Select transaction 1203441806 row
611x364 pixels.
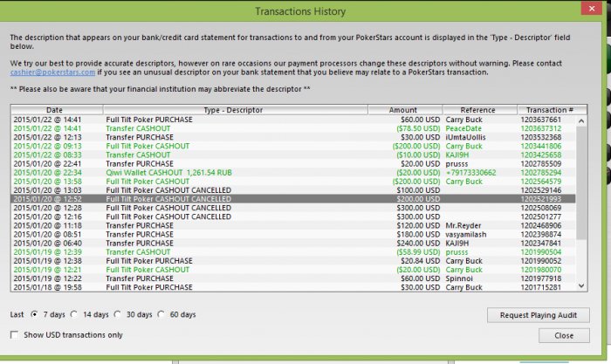tap(293, 146)
